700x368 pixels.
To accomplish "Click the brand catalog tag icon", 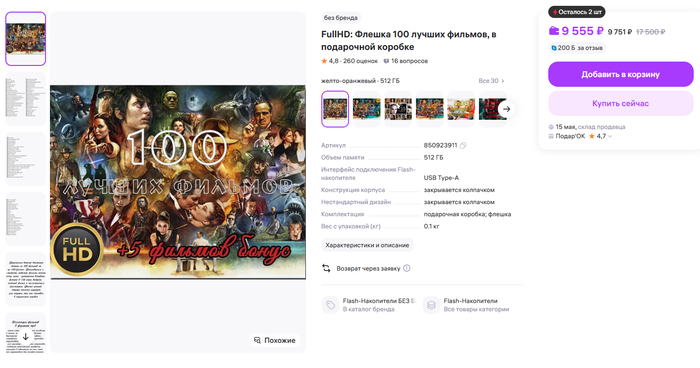I will coord(330,305).
